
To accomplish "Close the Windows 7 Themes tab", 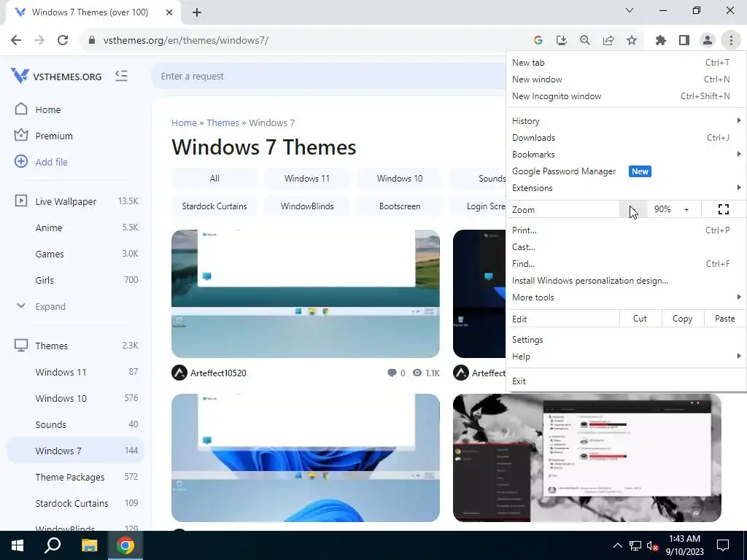I will coord(169,12).
